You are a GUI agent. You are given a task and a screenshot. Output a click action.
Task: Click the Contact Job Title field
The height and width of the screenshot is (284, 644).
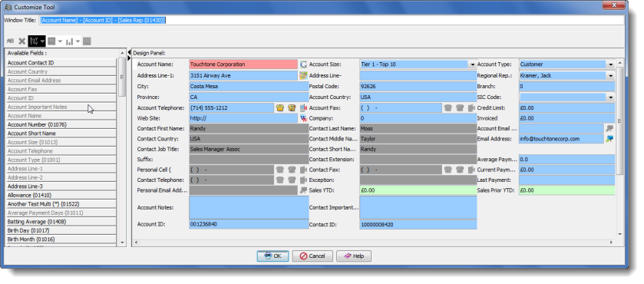tap(249, 149)
